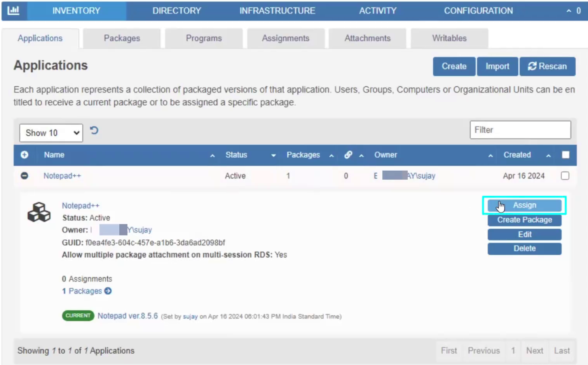Click the plus icon in the table header
Image resolution: width=588 pixels, height=365 pixels.
click(24, 155)
